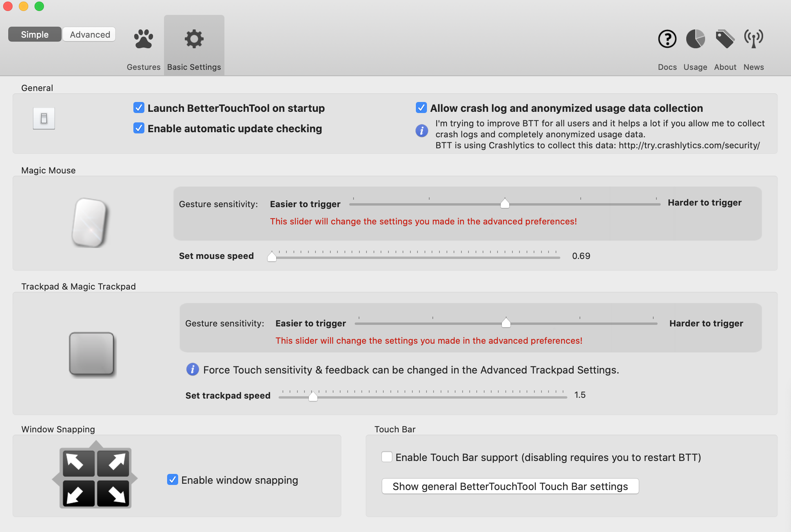The height and width of the screenshot is (532, 791).
Task: Click the Set trackpad speed slider
Action: (423, 395)
